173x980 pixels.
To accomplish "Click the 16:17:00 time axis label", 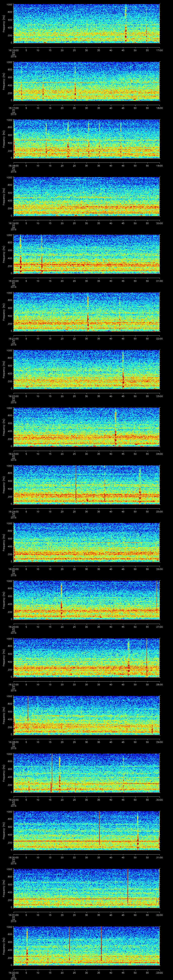I will coord(13,108).
